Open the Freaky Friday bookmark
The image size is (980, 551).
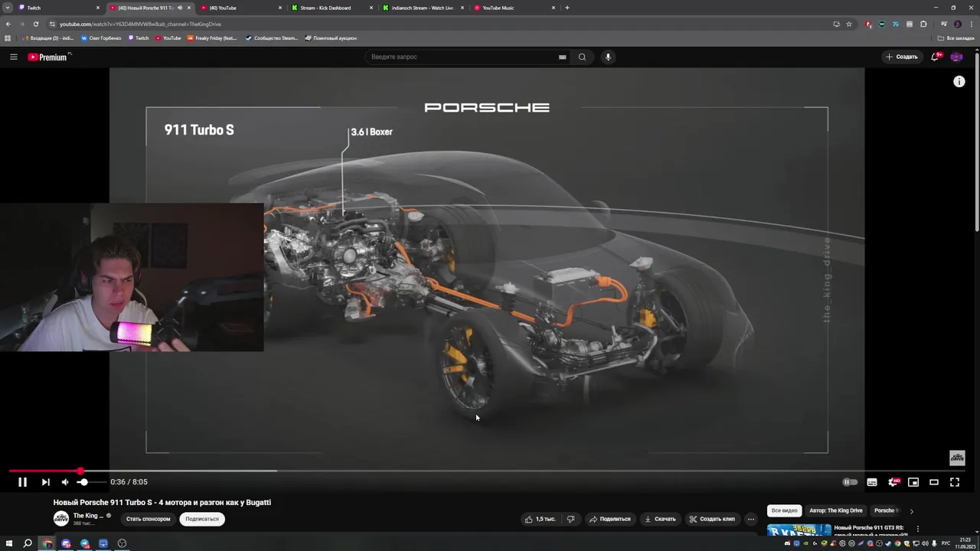click(x=212, y=38)
